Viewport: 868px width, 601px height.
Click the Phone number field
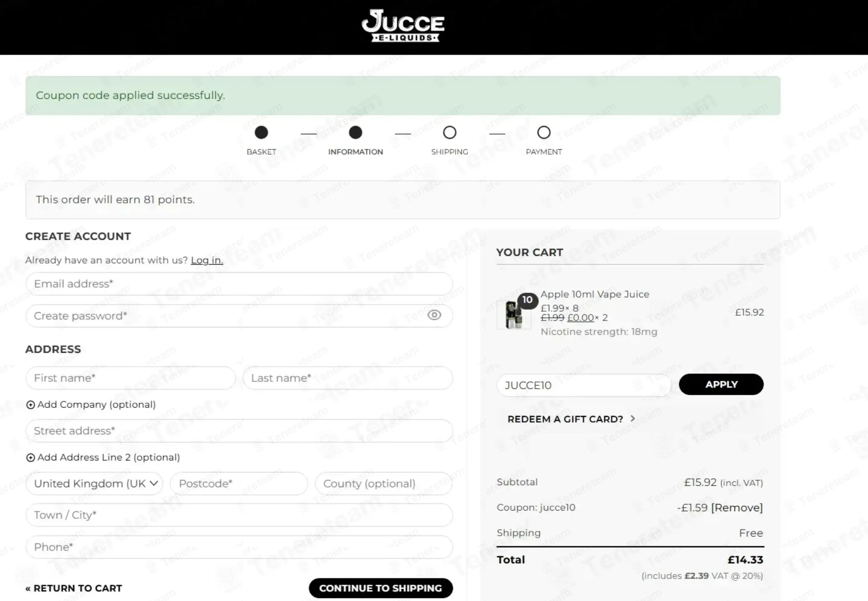tap(239, 547)
